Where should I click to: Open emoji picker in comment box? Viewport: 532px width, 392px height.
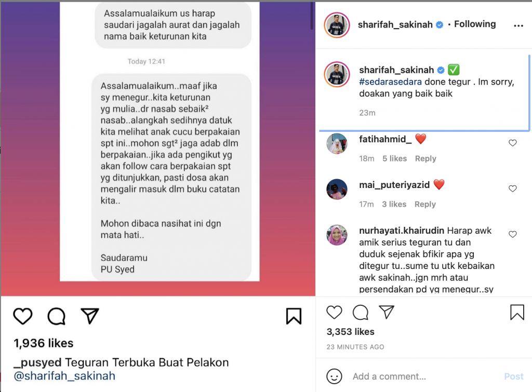[334, 376]
